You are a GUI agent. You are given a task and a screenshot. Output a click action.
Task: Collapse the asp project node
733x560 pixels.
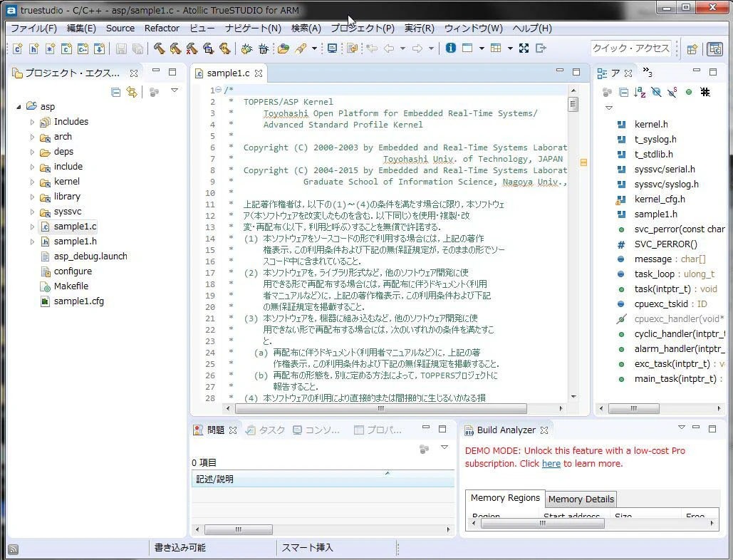pyautogui.click(x=19, y=107)
